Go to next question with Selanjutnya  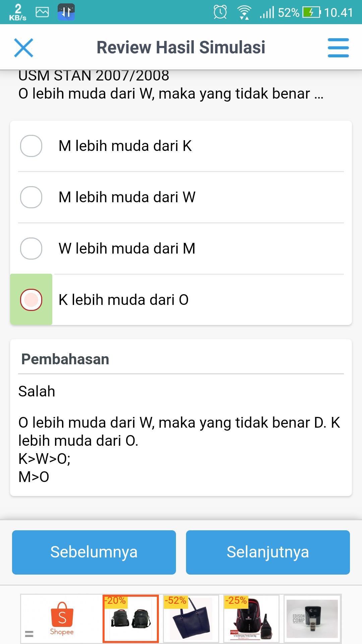tap(268, 552)
